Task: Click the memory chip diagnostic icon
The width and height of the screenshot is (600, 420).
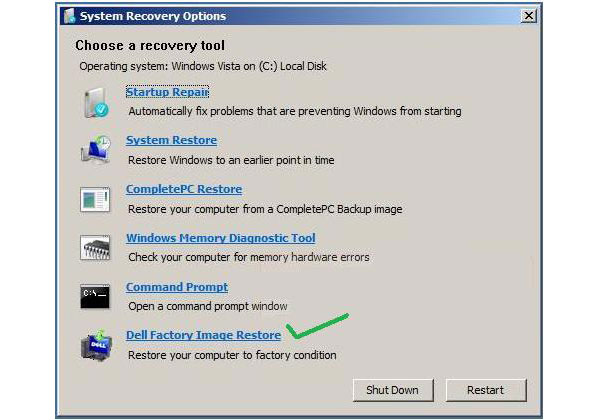Action: tap(95, 248)
